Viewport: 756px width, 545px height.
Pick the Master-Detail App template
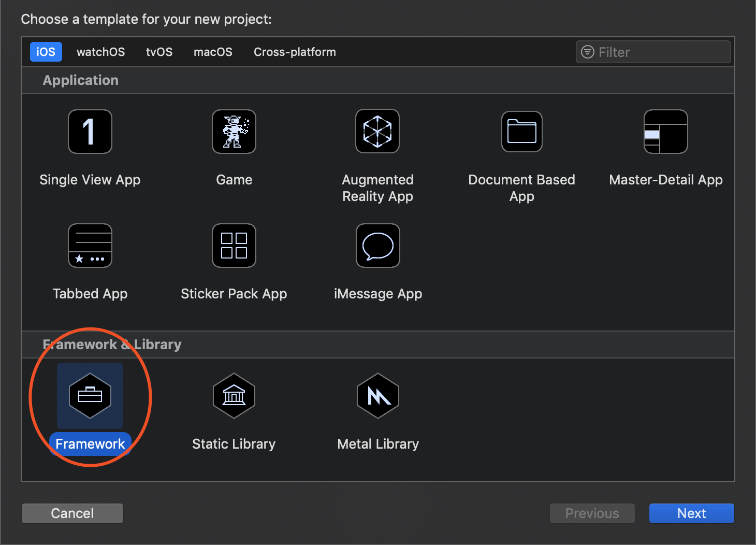click(665, 132)
